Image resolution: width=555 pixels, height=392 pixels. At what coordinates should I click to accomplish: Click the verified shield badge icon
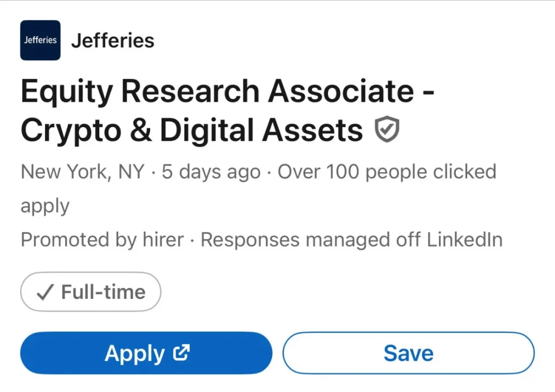387,130
